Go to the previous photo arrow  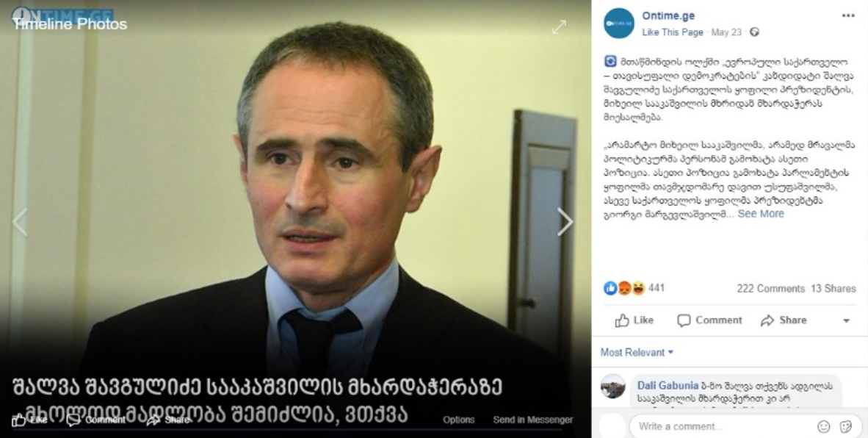19,221
